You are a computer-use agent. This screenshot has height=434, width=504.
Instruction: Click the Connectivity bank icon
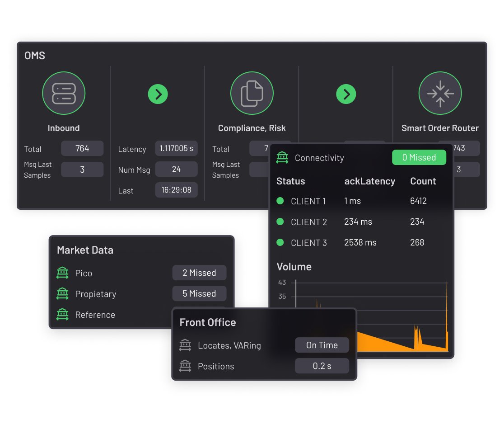282,158
